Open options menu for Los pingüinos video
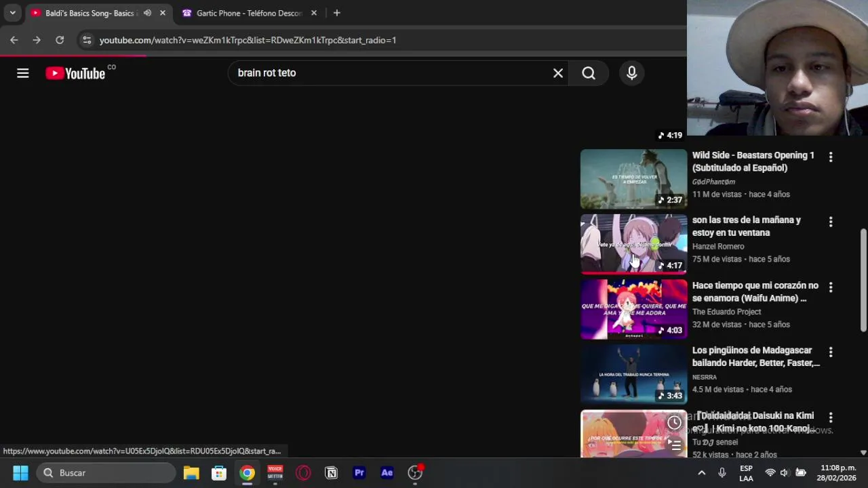The width and height of the screenshot is (868, 488). click(x=831, y=352)
